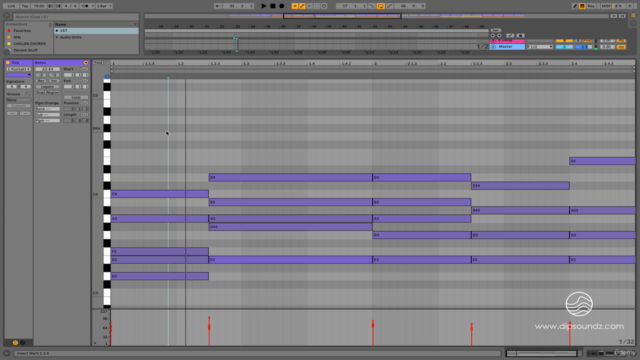Screen dimensions: 640x360
Task: Click the first velocity marker at clip start
Action: pos(111,327)
